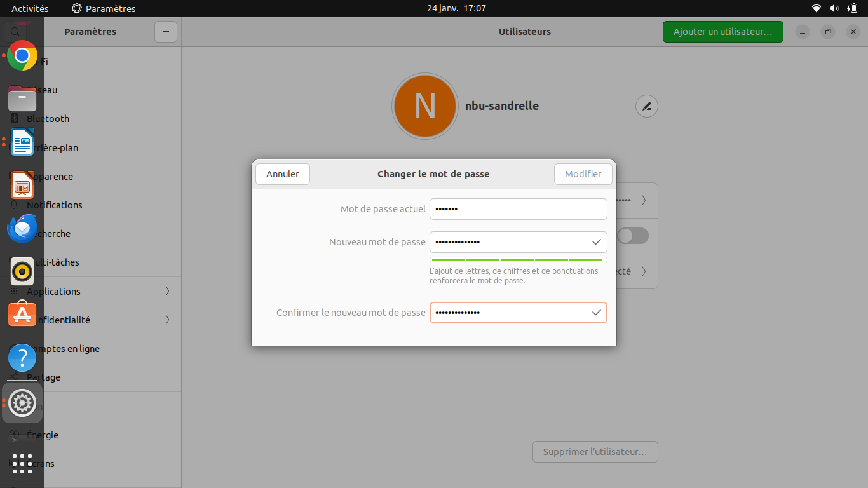Viewport: 868px width, 488px height.
Task: Click Ajouter un utilisateur button
Action: 723,32
